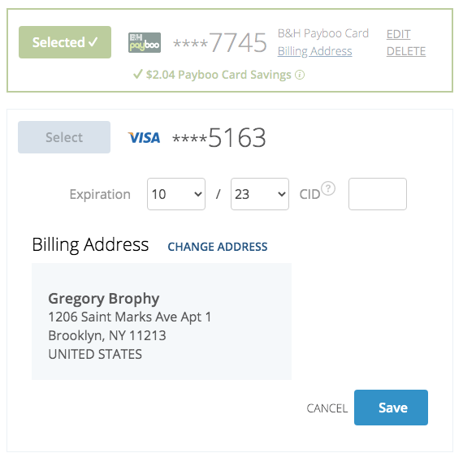
Task: Click the CANCEL link
Action: click(x=327, y=408)
